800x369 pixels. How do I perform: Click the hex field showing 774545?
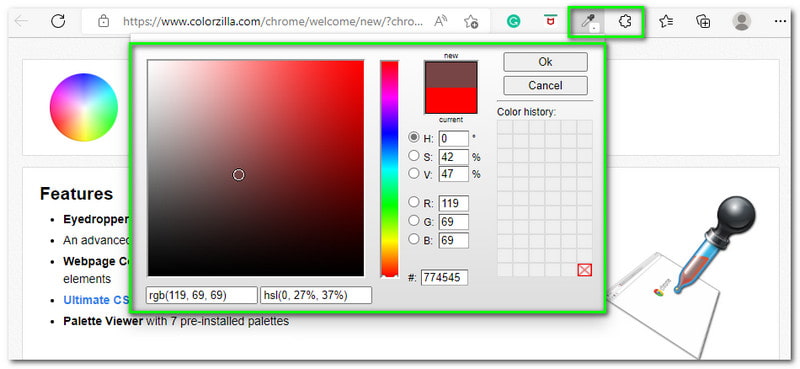point(444,277)
